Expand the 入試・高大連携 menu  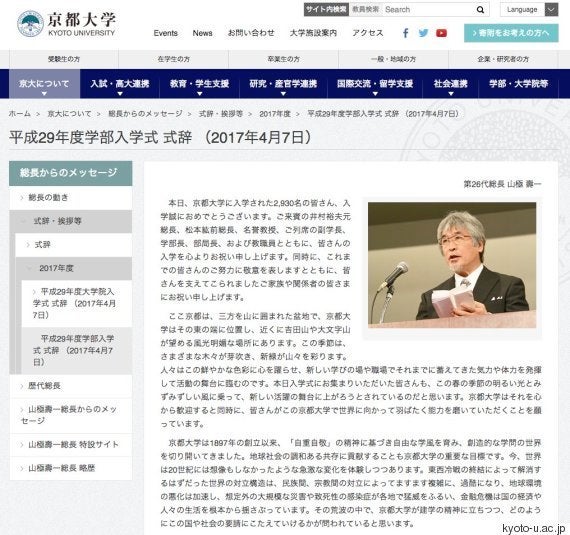click(120, 84)
